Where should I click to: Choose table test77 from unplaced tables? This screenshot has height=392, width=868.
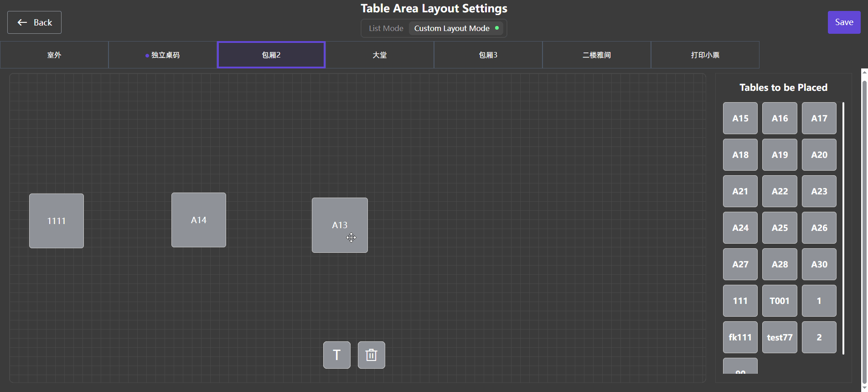780,337
